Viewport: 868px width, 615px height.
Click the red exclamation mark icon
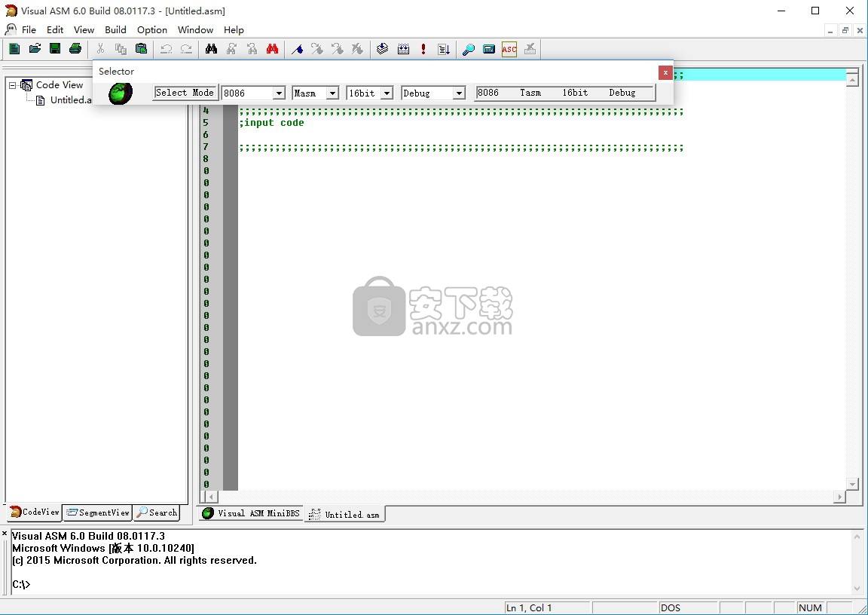click(x=423, y=49)
